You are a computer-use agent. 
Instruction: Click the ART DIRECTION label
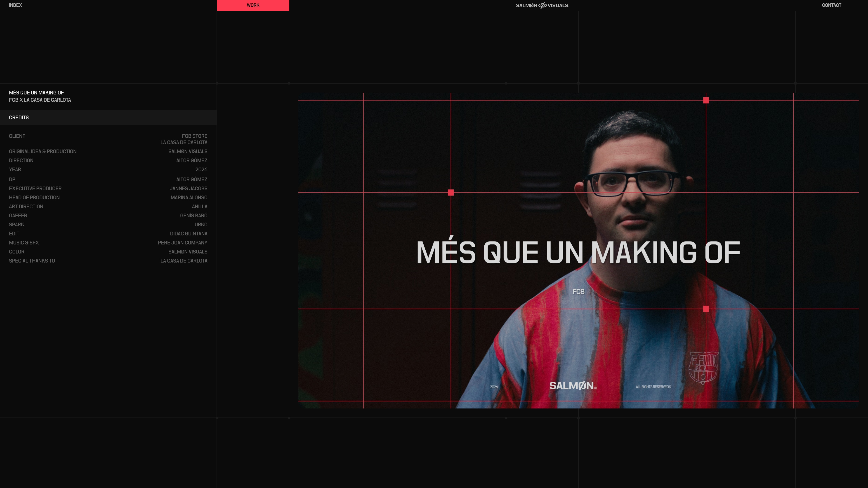point(26,207)
